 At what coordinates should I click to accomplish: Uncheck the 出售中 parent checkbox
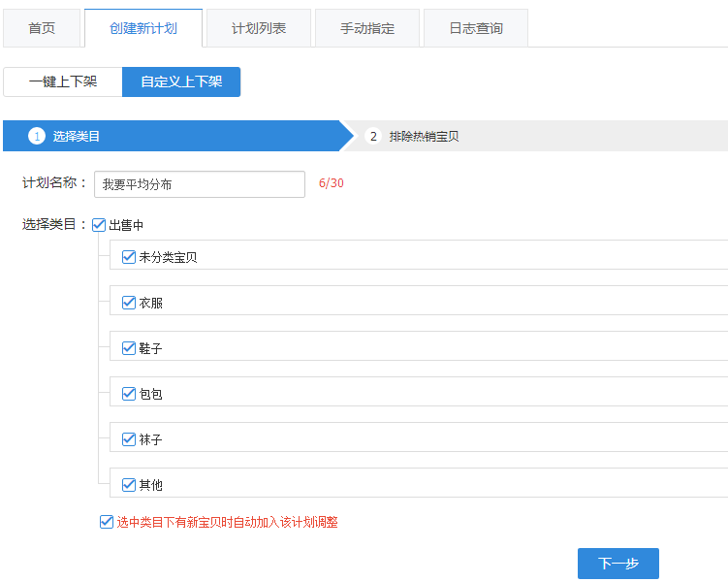click(99, 225)
